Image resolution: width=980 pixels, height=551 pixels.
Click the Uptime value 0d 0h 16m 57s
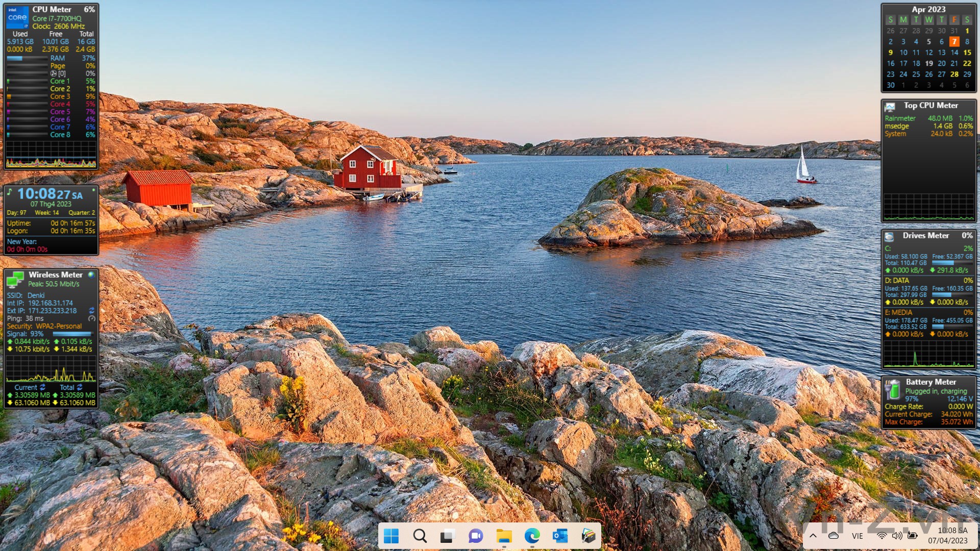coord(72,223)
